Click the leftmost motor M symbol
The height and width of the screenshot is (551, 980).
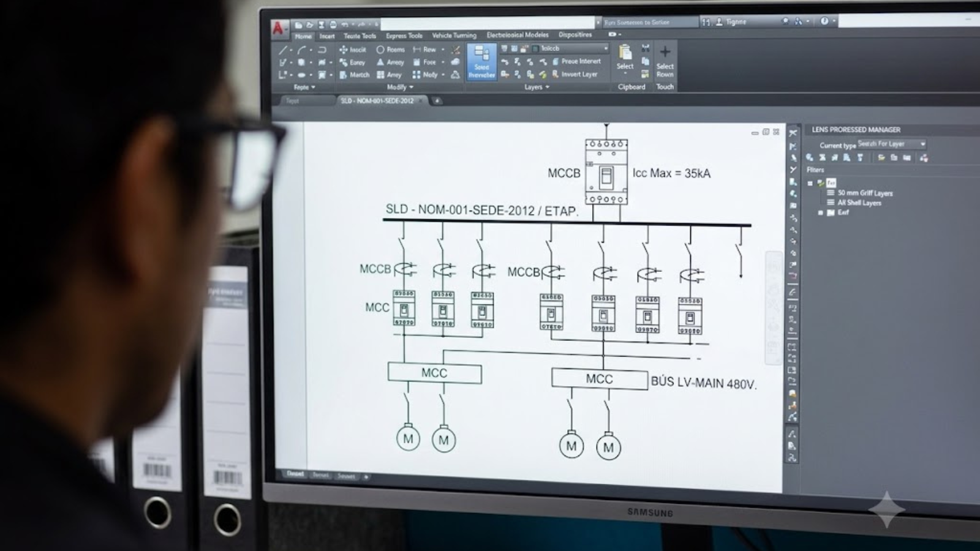point(408,438)
